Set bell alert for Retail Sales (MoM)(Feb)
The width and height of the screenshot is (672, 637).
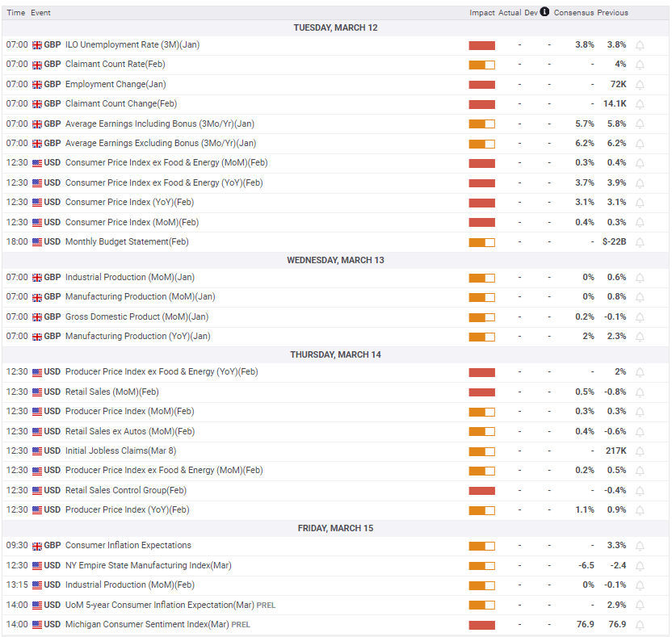click(x=640, y=392)
